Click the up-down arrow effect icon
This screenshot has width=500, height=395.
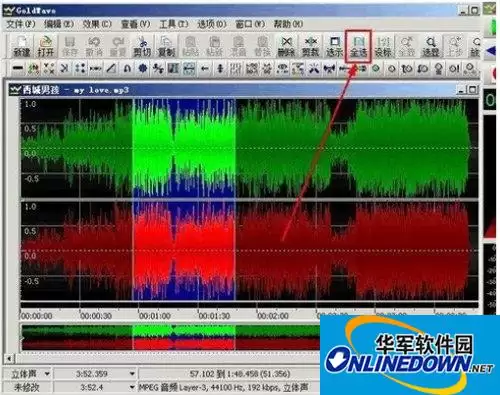click(x=220, y=69)
